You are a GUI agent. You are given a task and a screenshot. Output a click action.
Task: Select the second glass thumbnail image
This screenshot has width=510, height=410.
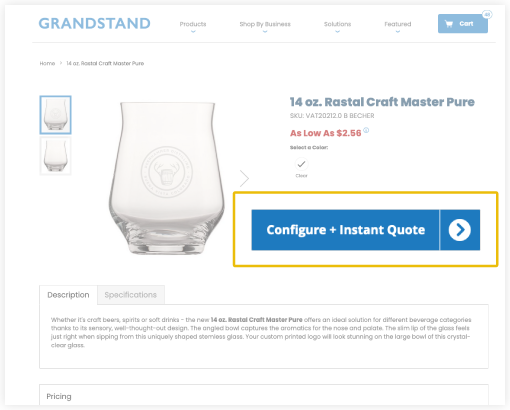55,156
